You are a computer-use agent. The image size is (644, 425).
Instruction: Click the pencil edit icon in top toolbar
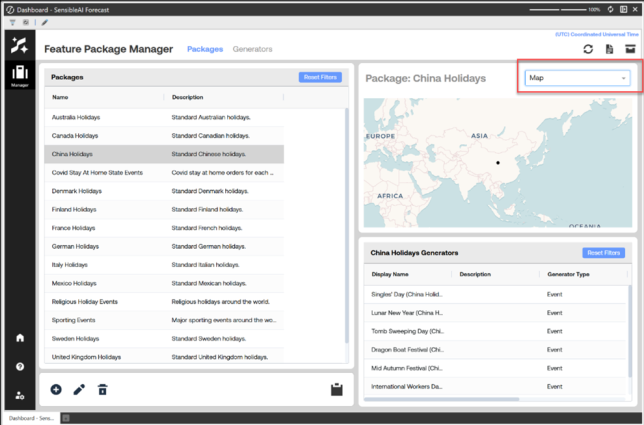(x=44, y=23)
